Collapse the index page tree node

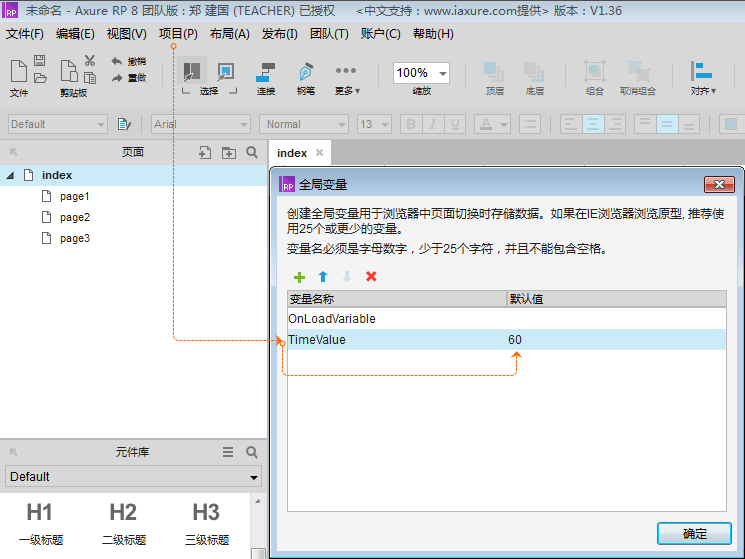click(x=10, y=175)
